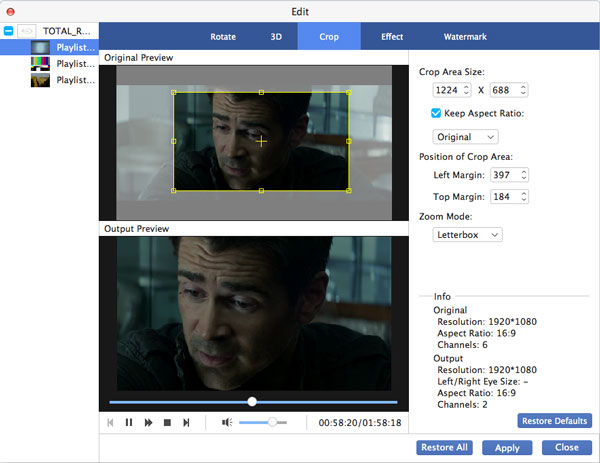Apply the crop settings
The height and width of the screenshot is (463, 600).
point(507,448)
